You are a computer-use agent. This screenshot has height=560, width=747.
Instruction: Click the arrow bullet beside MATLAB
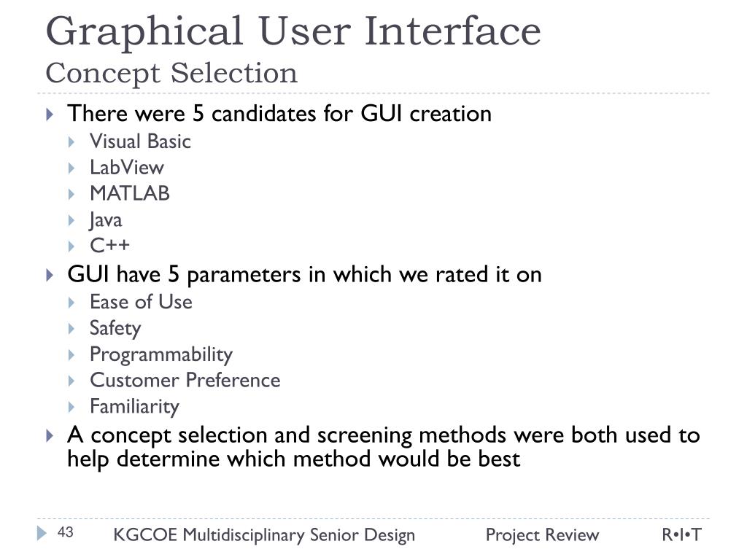pos(72,194)
